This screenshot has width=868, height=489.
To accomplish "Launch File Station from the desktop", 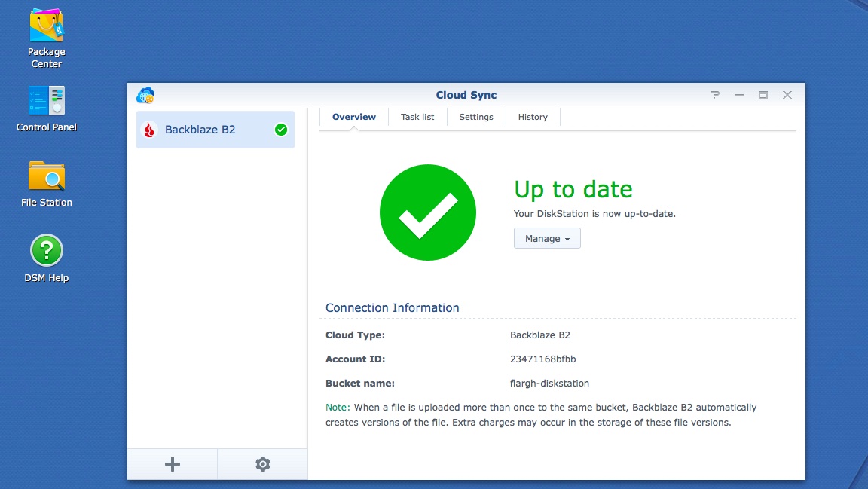I will point(47,176).
